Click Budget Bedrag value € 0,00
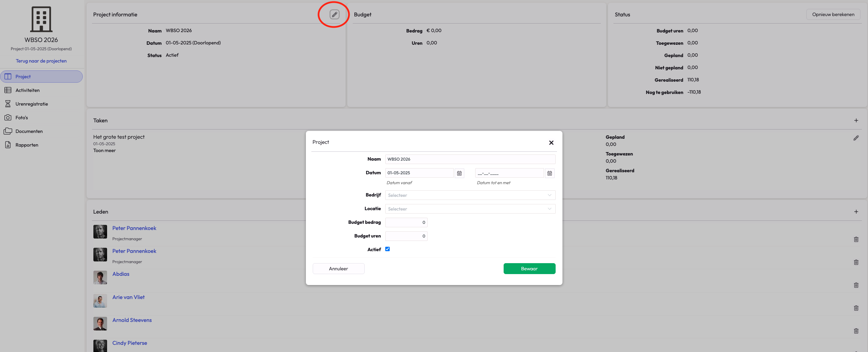 click(x=434, y=31)
